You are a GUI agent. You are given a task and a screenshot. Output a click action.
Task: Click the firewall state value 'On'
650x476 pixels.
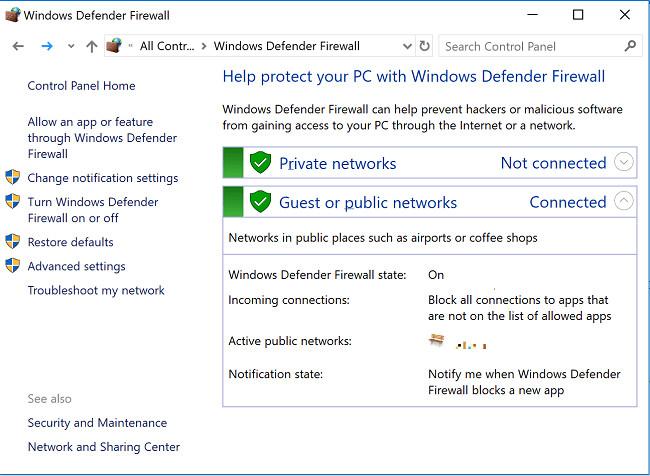point(436,274)
